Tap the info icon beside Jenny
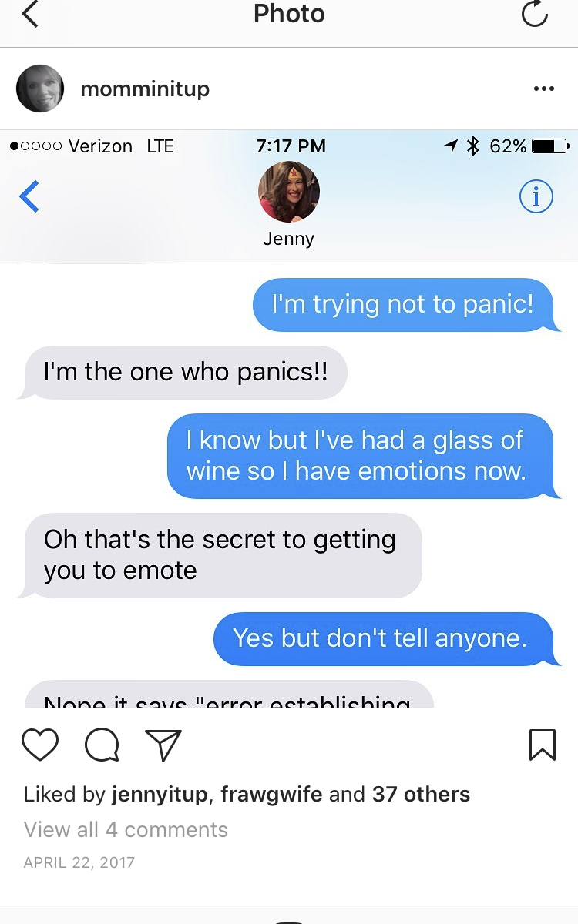The image size is (578, 924). [536, 197]
